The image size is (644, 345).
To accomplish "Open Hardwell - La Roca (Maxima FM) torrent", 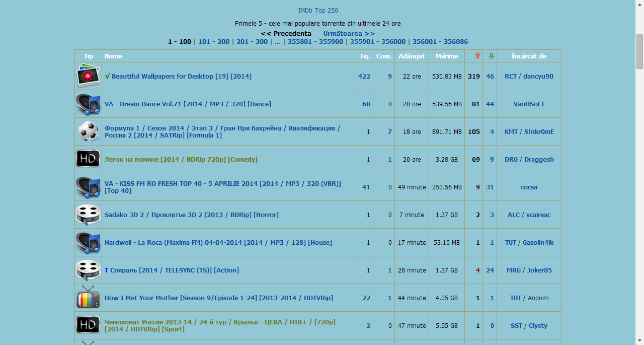I will pos(218,242).
